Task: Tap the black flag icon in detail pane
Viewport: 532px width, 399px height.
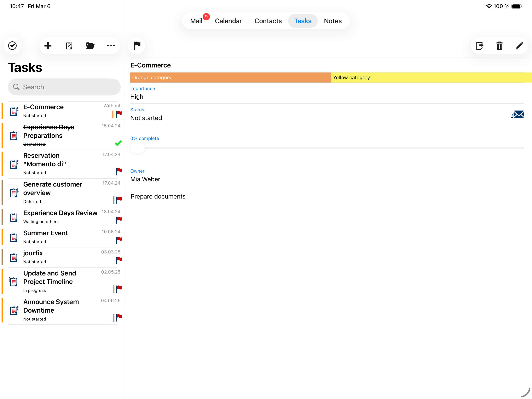Action: click(x=137, y=45)
